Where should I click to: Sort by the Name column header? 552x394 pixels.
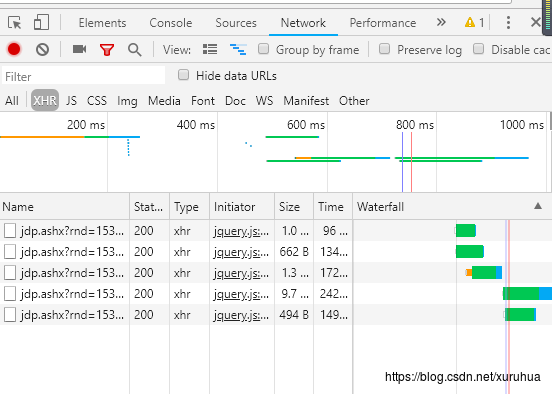pos(65,207)
